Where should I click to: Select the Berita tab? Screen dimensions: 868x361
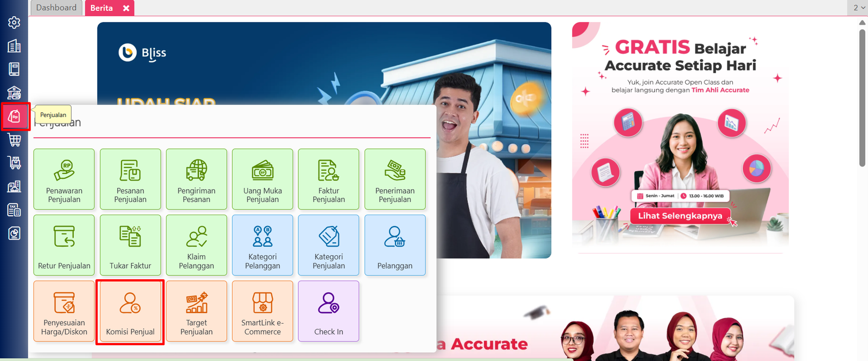point(102,8)
